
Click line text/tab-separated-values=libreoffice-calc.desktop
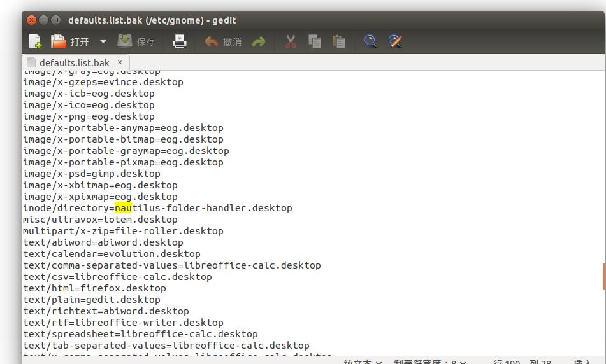coord(166,346)
